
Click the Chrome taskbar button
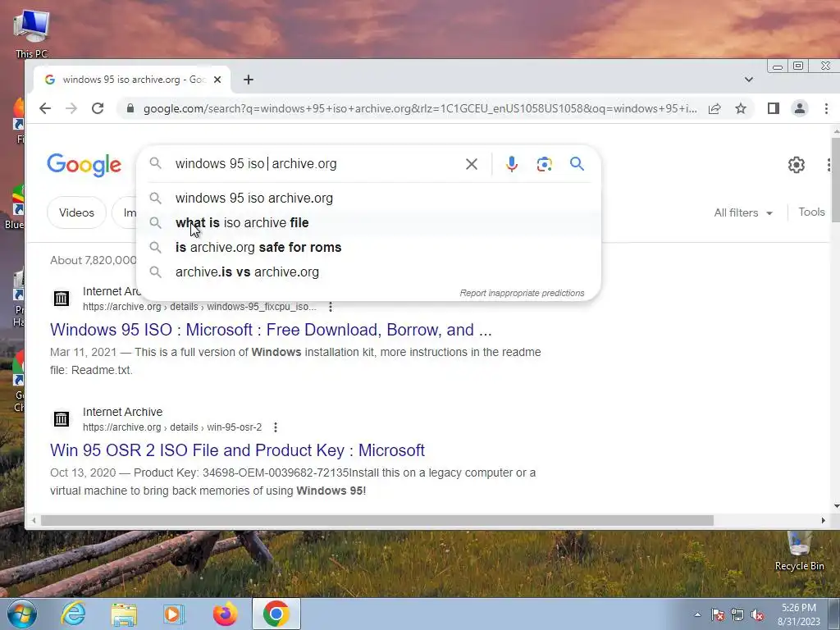(x=276, y=614)
